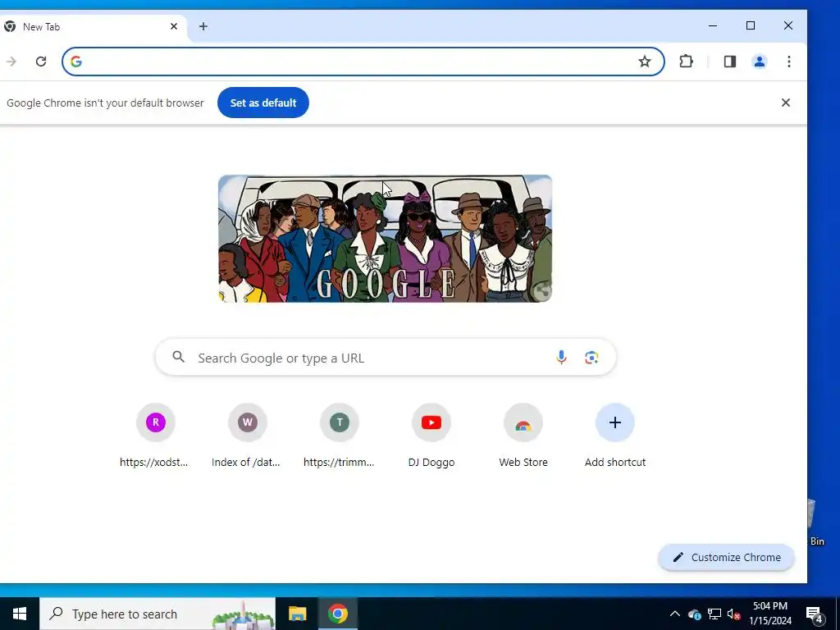The height and width of the screenshot is (630, 840).
Task: Show hidden system tray icons
Action: (675, 614)
